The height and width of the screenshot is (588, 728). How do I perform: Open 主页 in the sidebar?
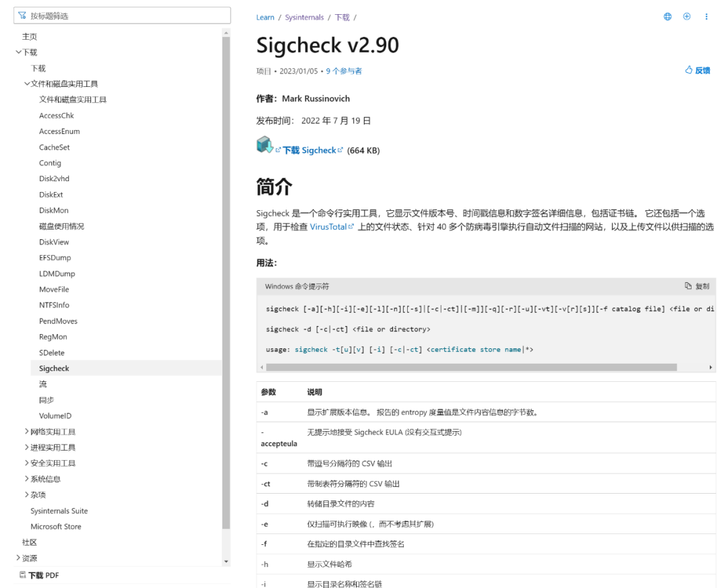[30, 36]
